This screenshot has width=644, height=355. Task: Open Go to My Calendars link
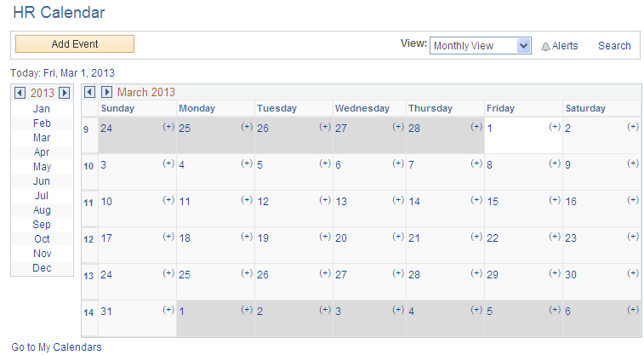click(56, 347)
